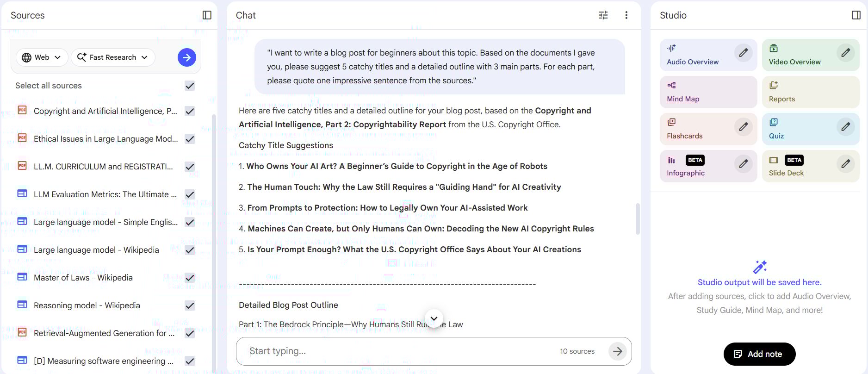
Task: Uncheck Reasoning model - Wikipedia source
Action: click(x=190, y=305)
